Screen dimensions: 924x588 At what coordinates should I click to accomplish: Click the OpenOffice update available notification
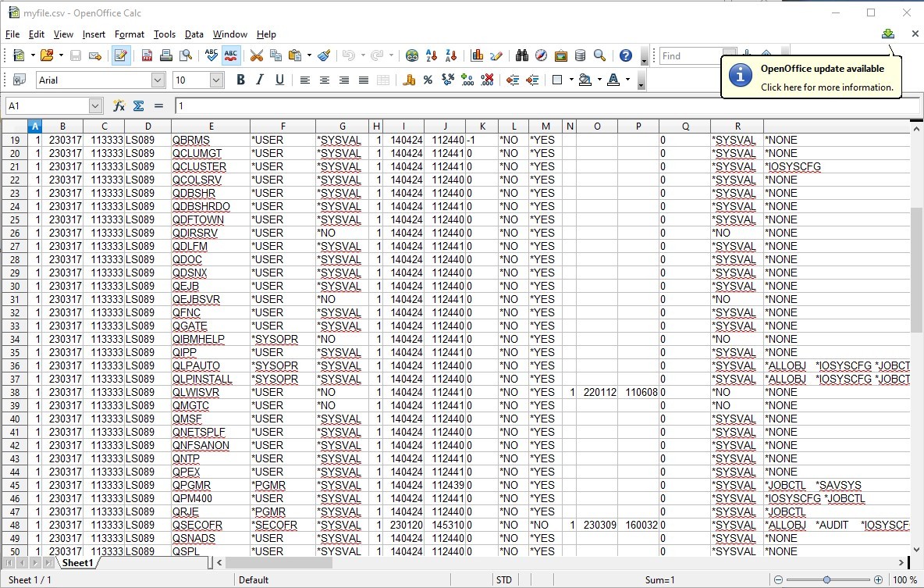pos(812,77)
